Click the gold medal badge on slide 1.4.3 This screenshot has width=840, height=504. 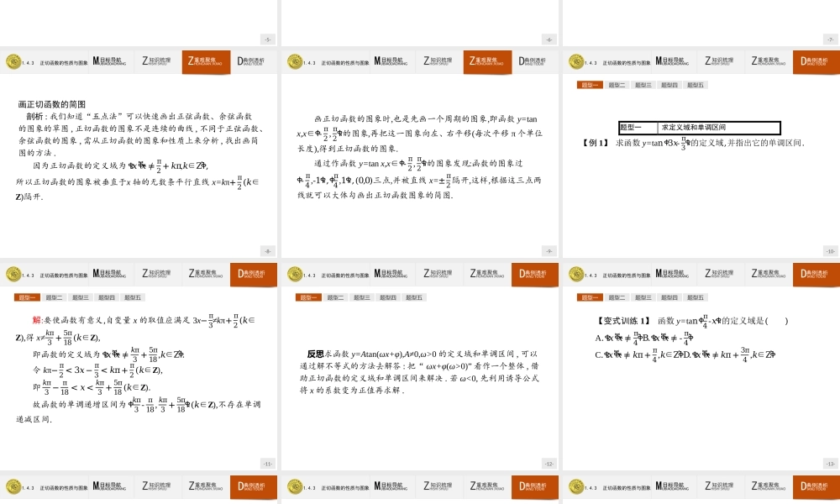(13, 61)
